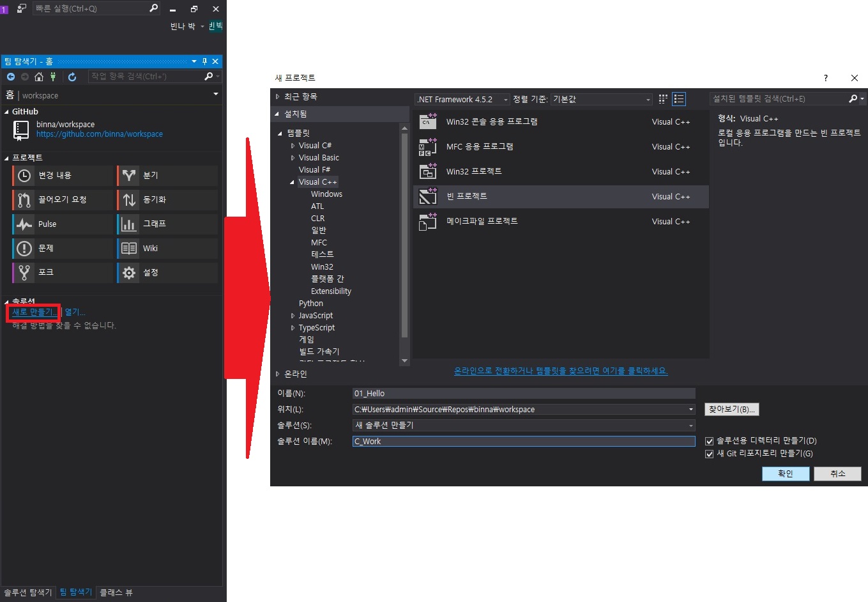Viewport: 868px width, 602px height.
Task: Pin the Team Explorer panel
Action: coord(204,61)
